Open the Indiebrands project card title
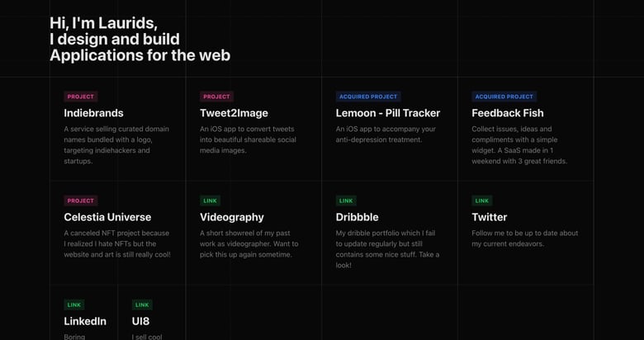 point(93,113)
